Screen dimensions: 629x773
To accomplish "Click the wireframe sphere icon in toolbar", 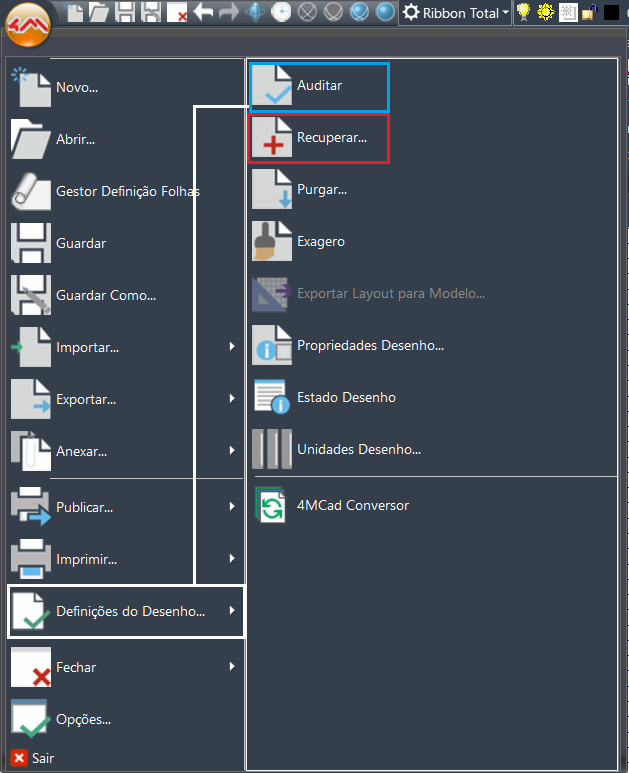I will pyautogui.click(x=307, y=12).
